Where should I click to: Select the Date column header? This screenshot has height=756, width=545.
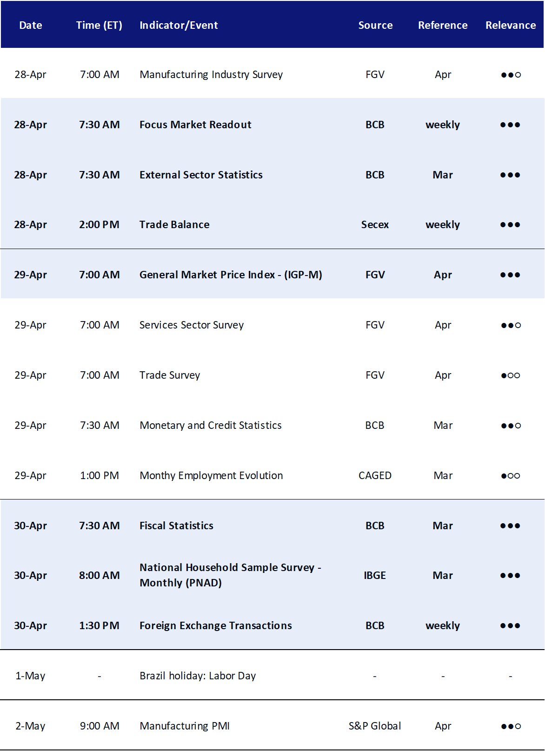click(31, 26)
